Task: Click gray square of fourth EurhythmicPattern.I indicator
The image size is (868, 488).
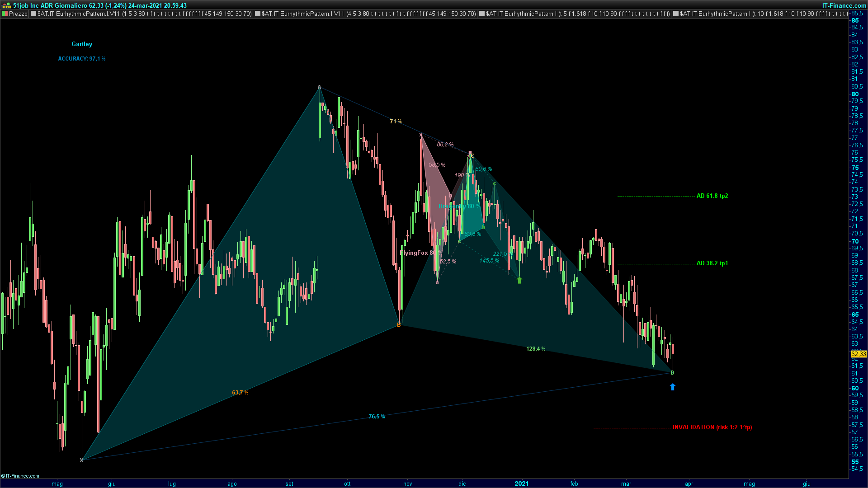Action: click(x=676, y=14)
